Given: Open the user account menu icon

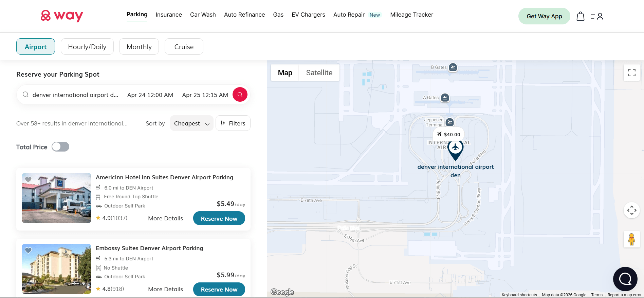Looking at the screenshot, I should 597,16.
